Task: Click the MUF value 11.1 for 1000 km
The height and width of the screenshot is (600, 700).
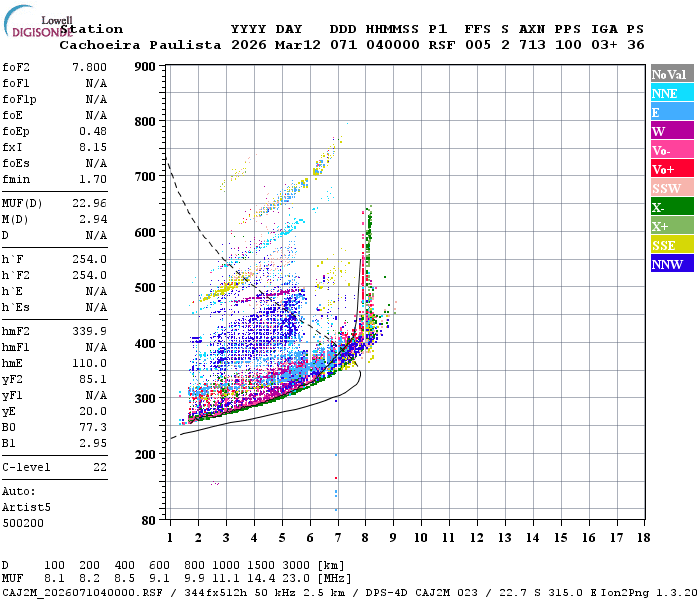Action: [x=226, y=579]
